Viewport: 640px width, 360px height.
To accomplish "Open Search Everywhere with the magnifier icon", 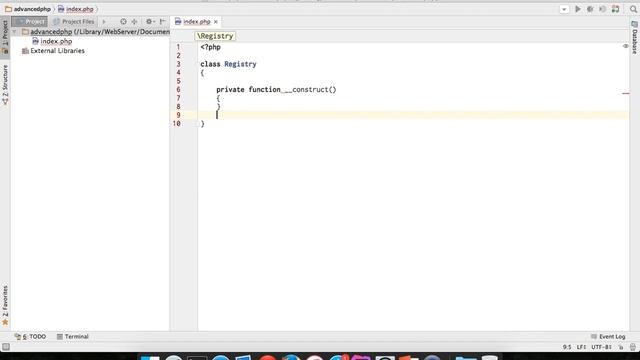I will pyautogui.click(x=633, y=9).
